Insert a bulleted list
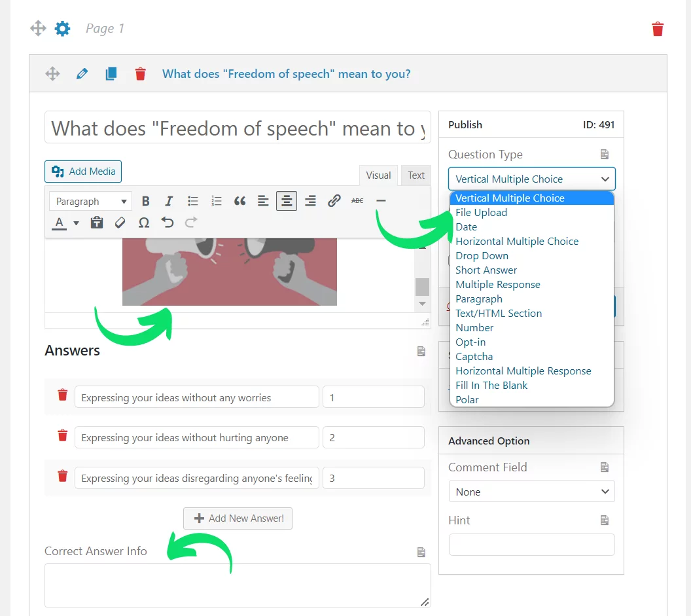Image resolution: width=691 pixels, height=616 pixels. (x=192, y=202)
